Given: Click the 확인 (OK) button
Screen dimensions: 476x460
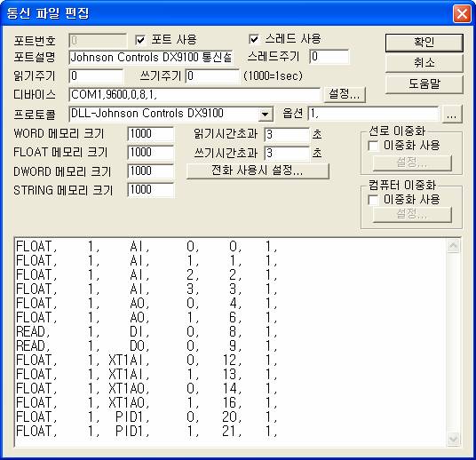Looking at the screenshot, I should [x=424, y=43].
